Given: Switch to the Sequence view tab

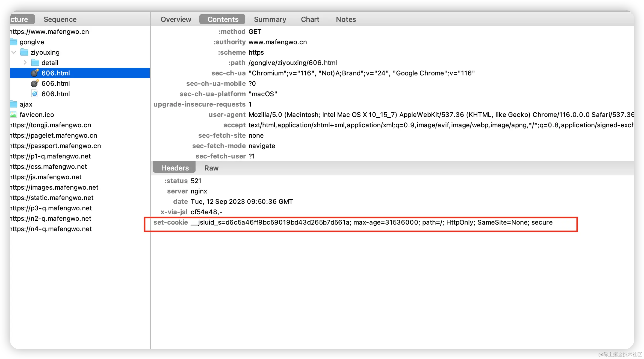Looking at the screenshot, I should tap(60, 19).
